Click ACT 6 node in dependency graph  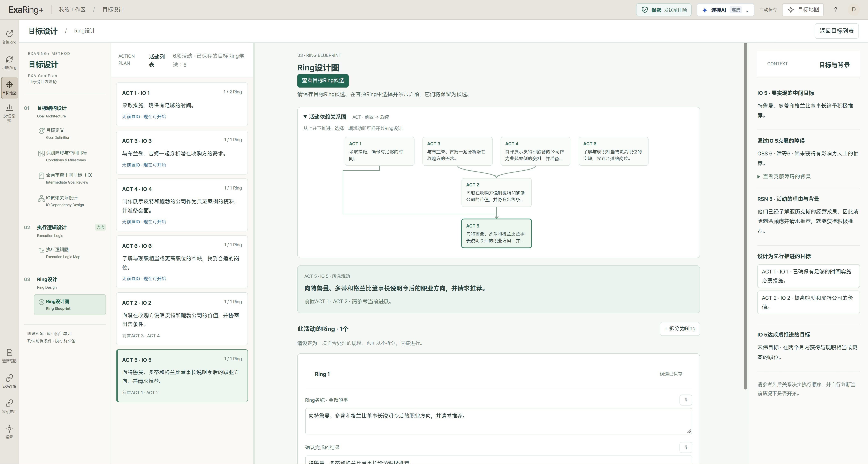tap(613, 151)
